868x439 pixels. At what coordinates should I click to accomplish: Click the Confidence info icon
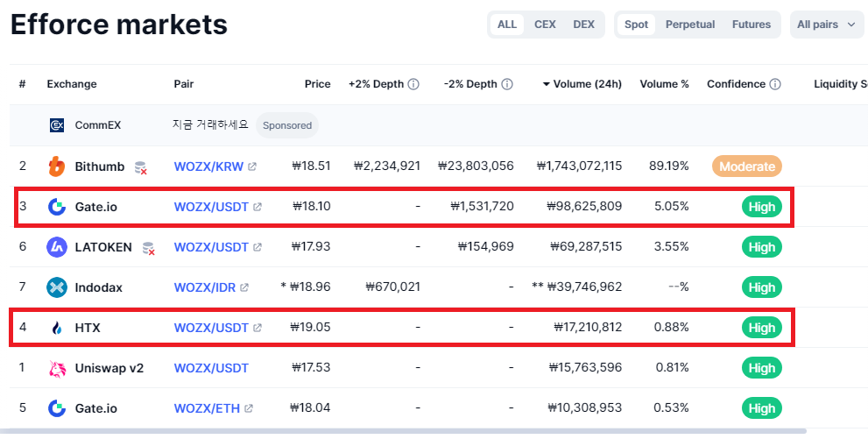[x=775, y=84]
